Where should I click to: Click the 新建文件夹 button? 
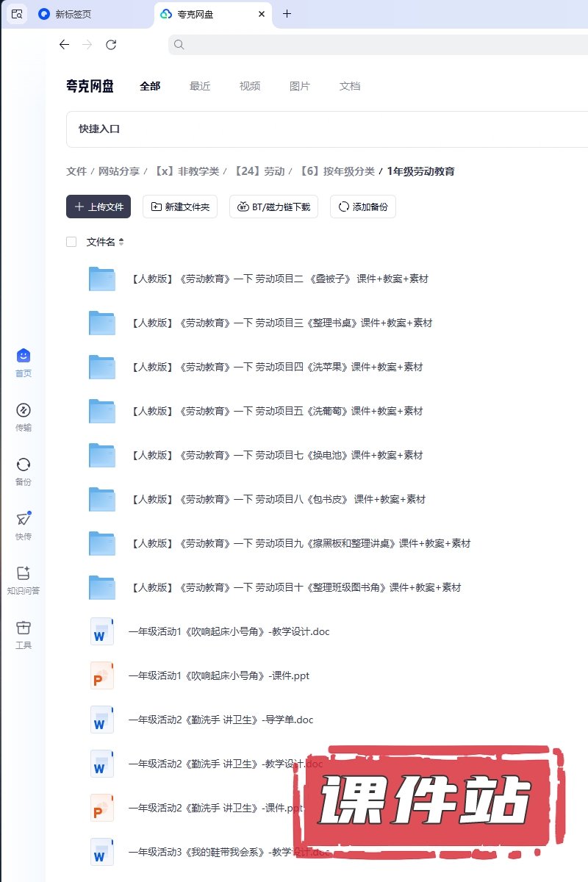[x=180, y=207]
